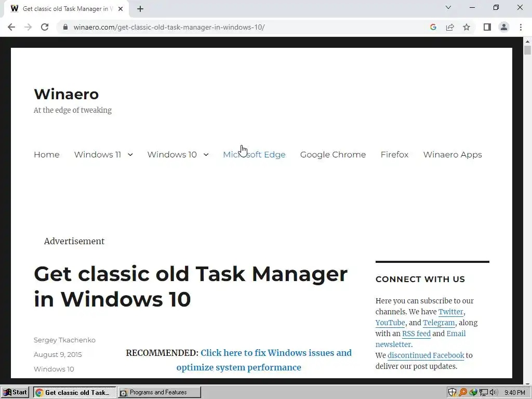
Task: Expand Windows 10 submenu chevron
Action: click(x=206, y=155)
